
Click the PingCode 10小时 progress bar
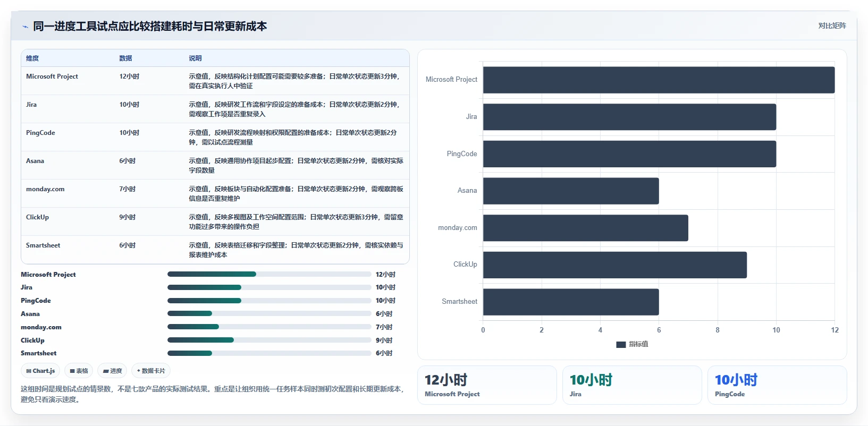[x=269, y=301]
